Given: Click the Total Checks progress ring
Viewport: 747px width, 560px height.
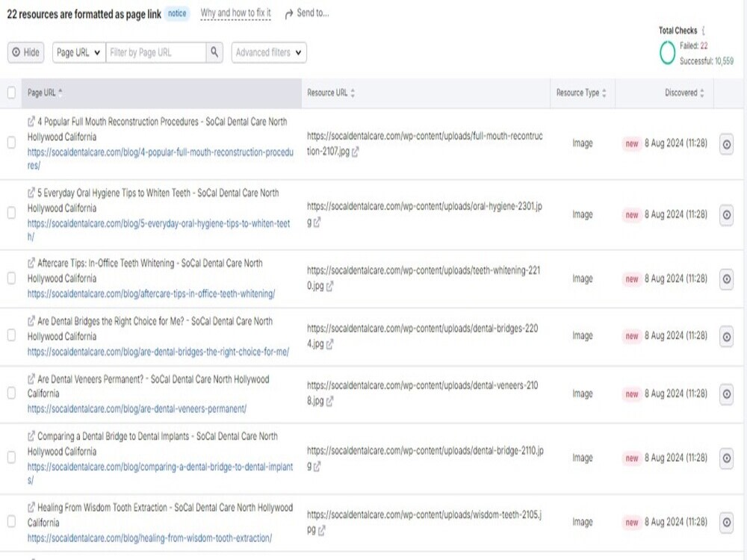Looking at the screenshot, I should pos(667,53).
